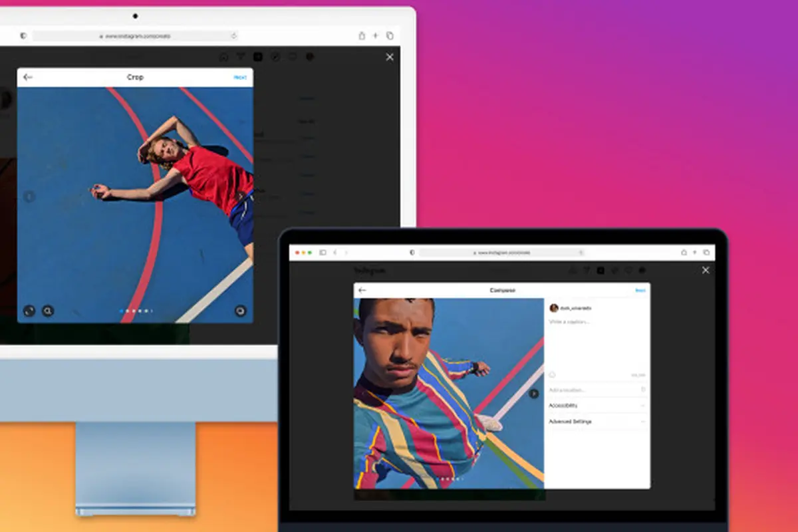798x532 pixels.
Task: Click privacy shield icon in MacBook Safari
Action: (x=412, y=253)
